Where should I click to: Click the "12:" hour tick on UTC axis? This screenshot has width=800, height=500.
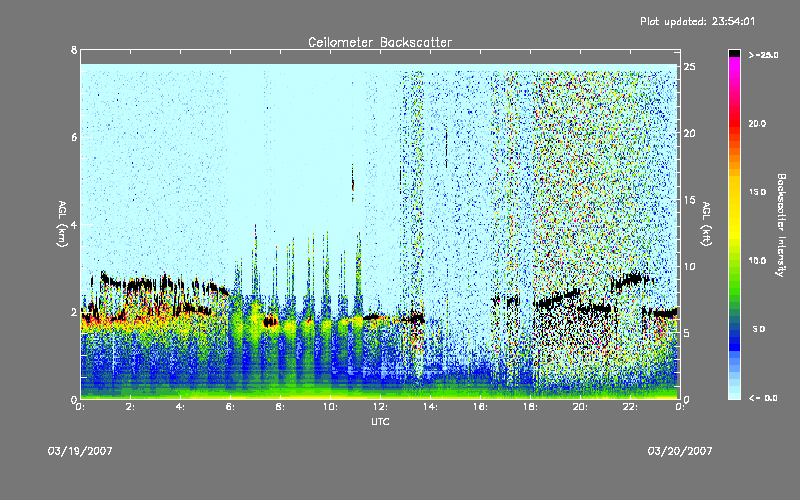tap(380, 407)
